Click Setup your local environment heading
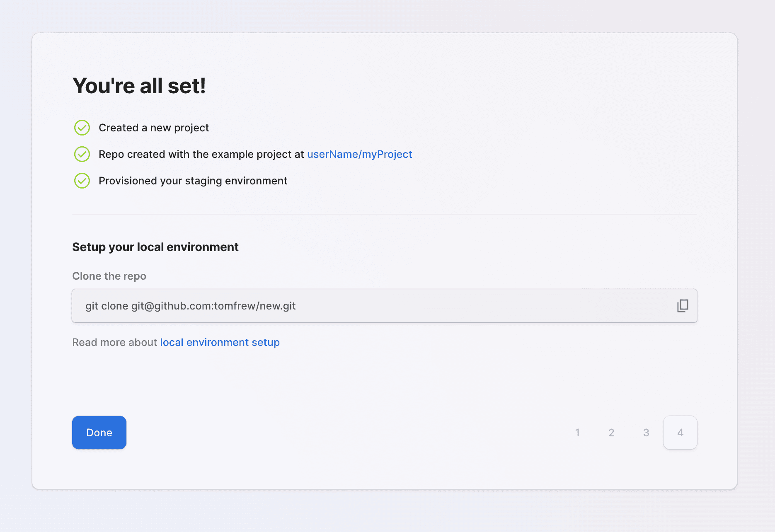 (x=155, y=247)
